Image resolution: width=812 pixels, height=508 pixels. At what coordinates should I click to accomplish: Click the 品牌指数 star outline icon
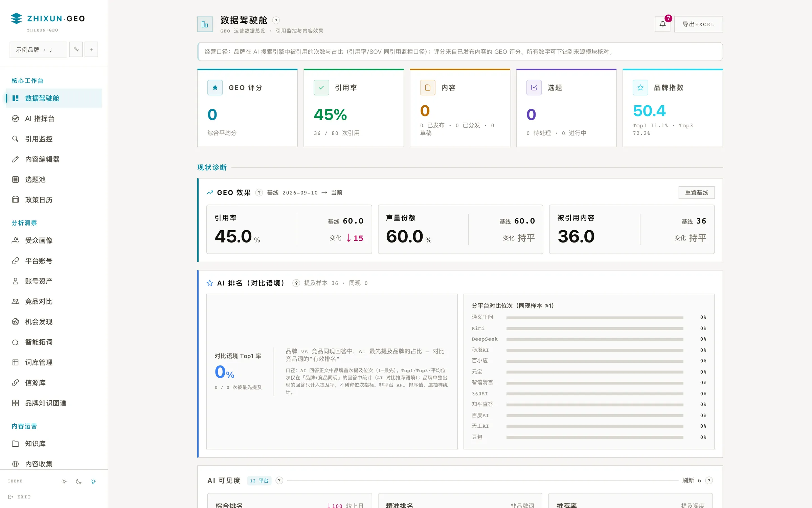coord(640,88)
